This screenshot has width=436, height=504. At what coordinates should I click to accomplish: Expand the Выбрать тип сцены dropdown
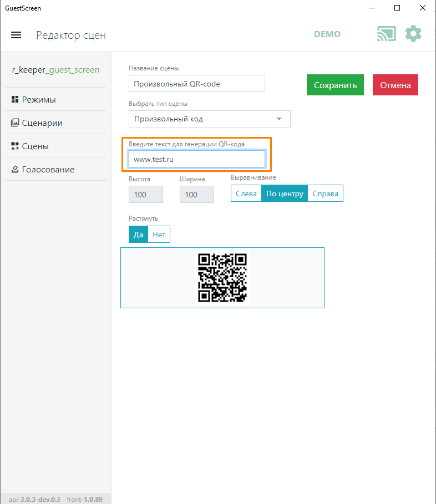[x=209, y=119]
